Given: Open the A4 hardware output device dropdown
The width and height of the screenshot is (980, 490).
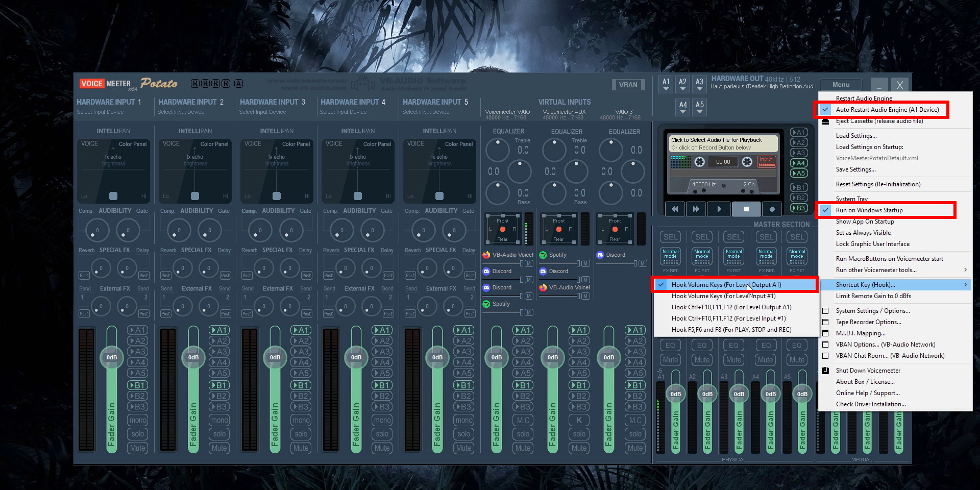Looking at the screenshot, I should [683, 107].
